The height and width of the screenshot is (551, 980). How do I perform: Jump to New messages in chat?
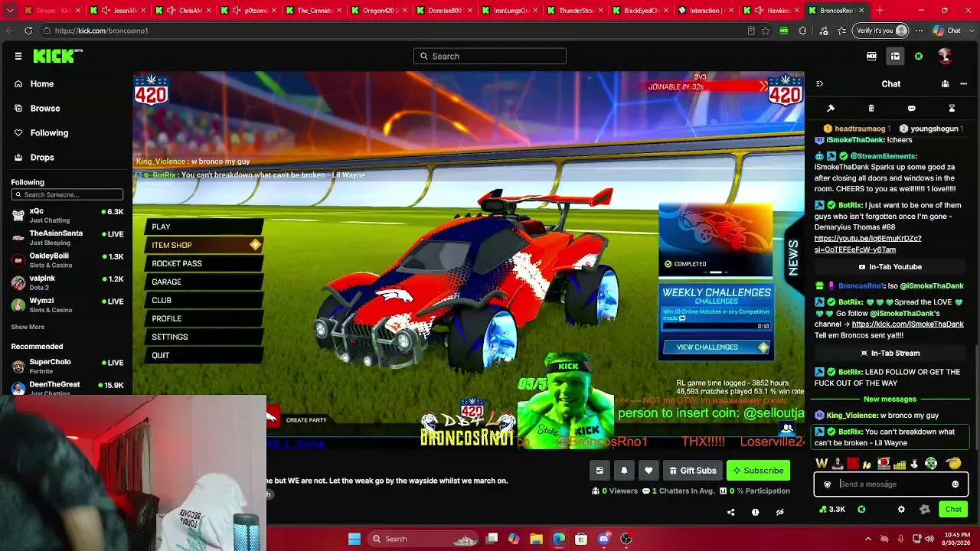[x=890, y=399]
